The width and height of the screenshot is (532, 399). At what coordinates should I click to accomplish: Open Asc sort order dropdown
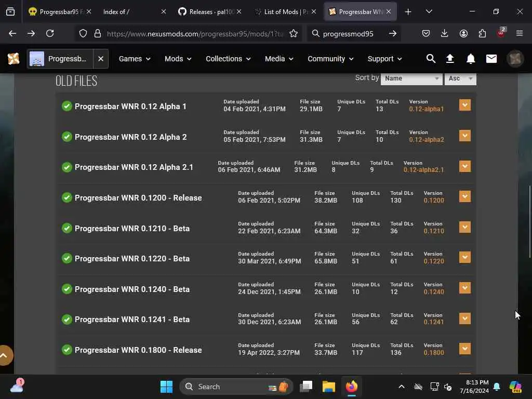[x=460, y=78]
